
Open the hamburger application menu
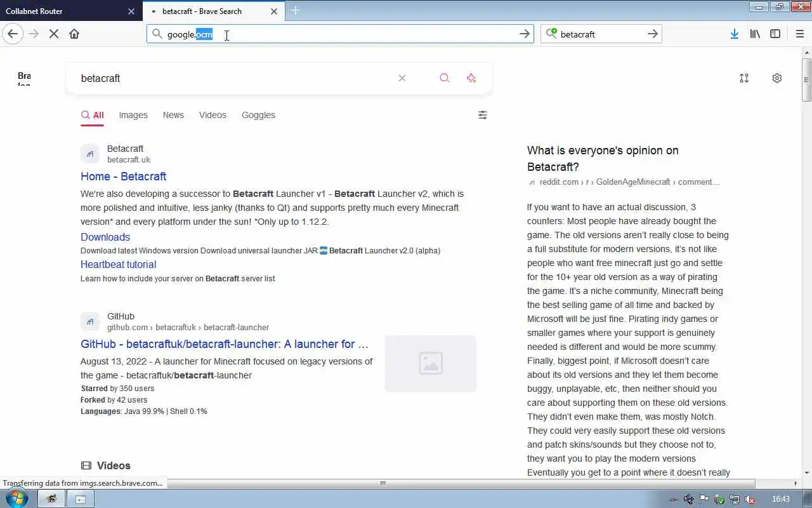[799, 34]
